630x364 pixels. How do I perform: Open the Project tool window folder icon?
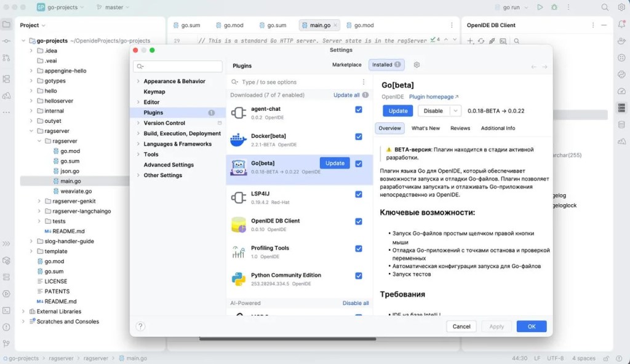6,25
